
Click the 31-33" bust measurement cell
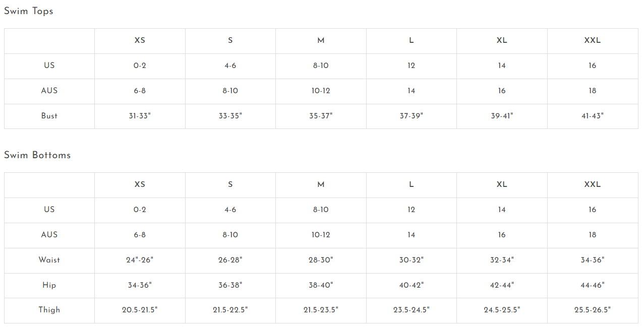point(140,116)
